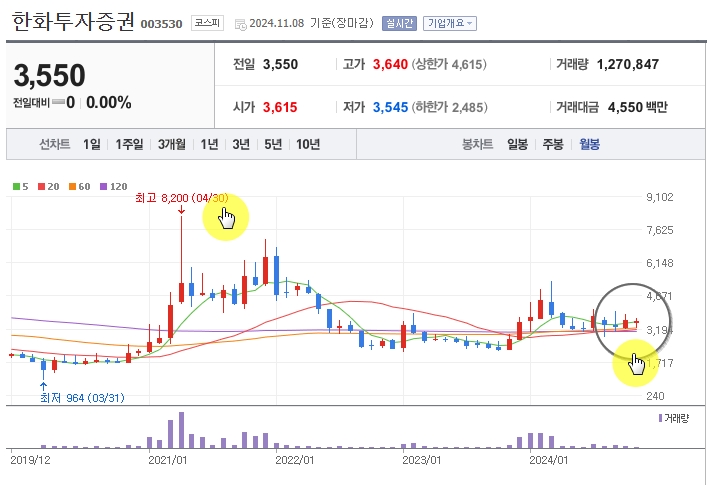Select the 3년 line chart tab

pos(241,144)
